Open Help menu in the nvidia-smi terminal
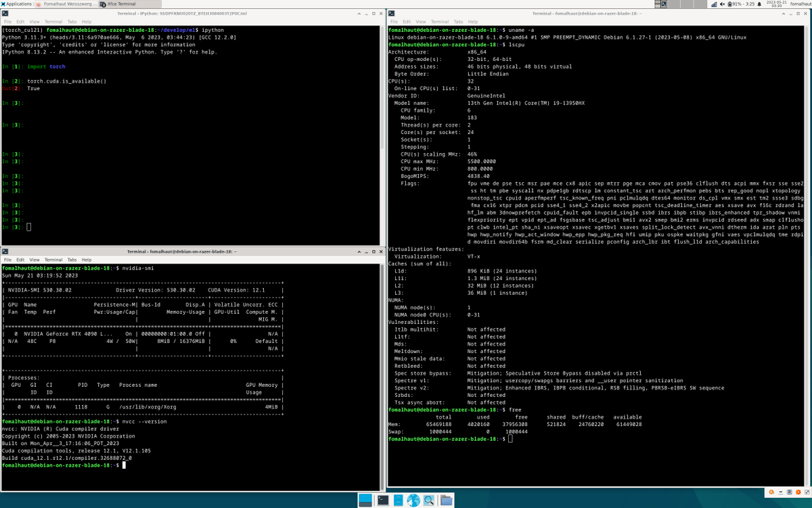Screen dimensions: 812x508 [x=87, y=260]
